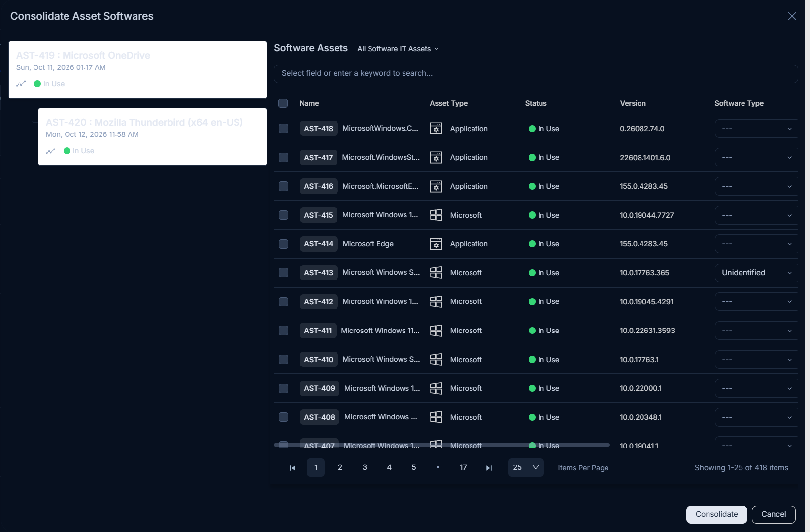The height and width of the screenshot is (532, 810).
Task: Check the AST-418 row checkbox
Action: tap(283, 128)
